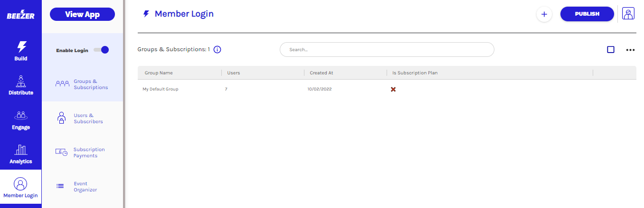644x208 pixels.
Task: Open the user account profile icon
Action: (628, 14)
